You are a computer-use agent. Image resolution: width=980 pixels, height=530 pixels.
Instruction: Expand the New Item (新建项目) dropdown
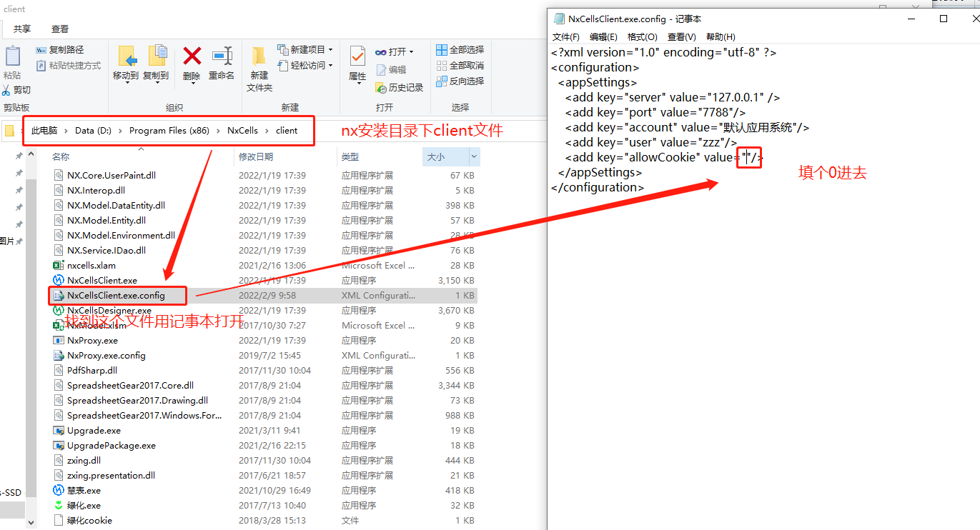click(330, 50)
